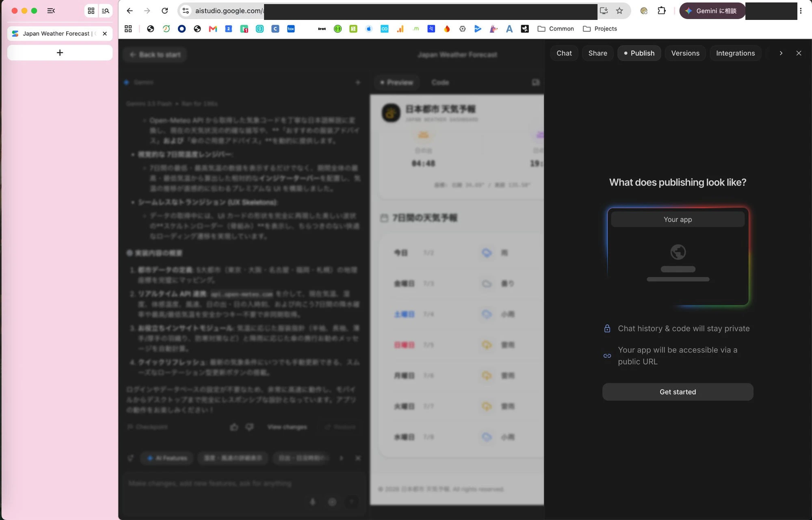Close the publish side panel
This screenshot has height=520, width=812.
click(x=799, y=53)
